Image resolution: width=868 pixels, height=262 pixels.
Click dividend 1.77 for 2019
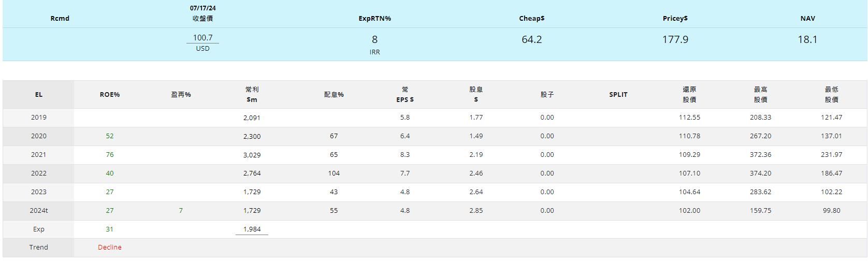pyautogui.click(x=476, y=118)
